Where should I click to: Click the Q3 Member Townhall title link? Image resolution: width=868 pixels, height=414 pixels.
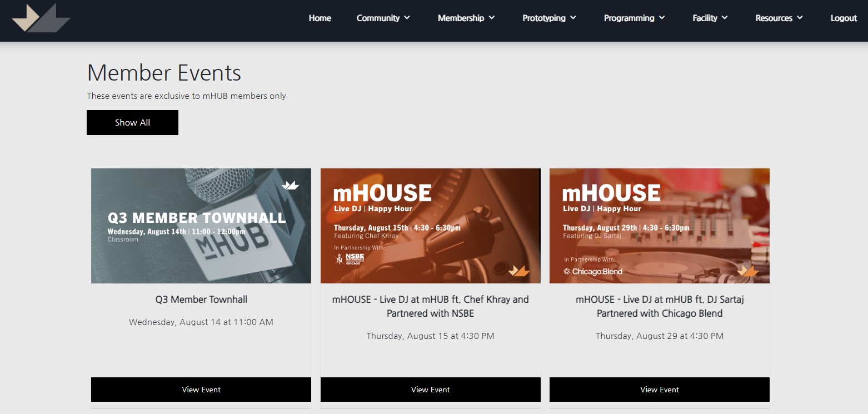pyautogui.click(x=201, y=300)
